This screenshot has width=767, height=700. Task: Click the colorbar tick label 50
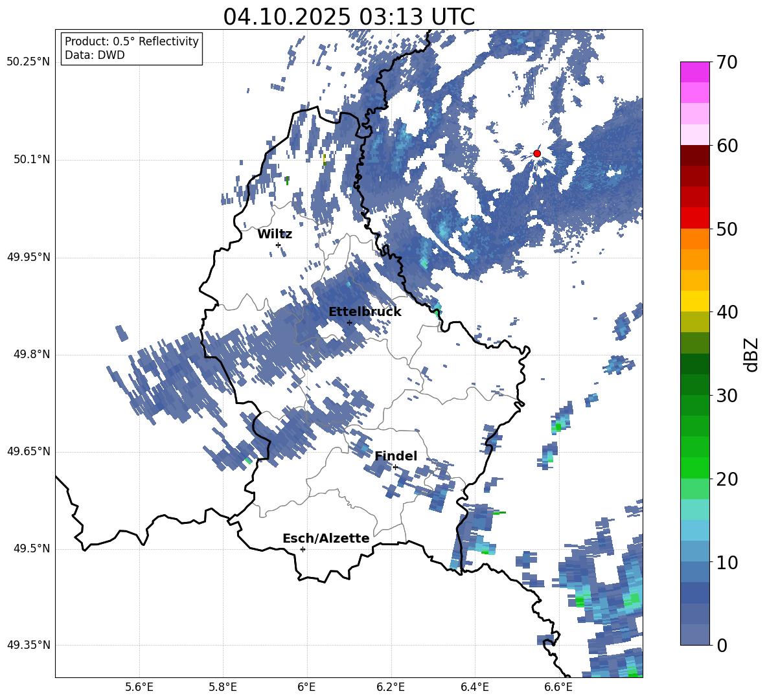tap(727, 229)
